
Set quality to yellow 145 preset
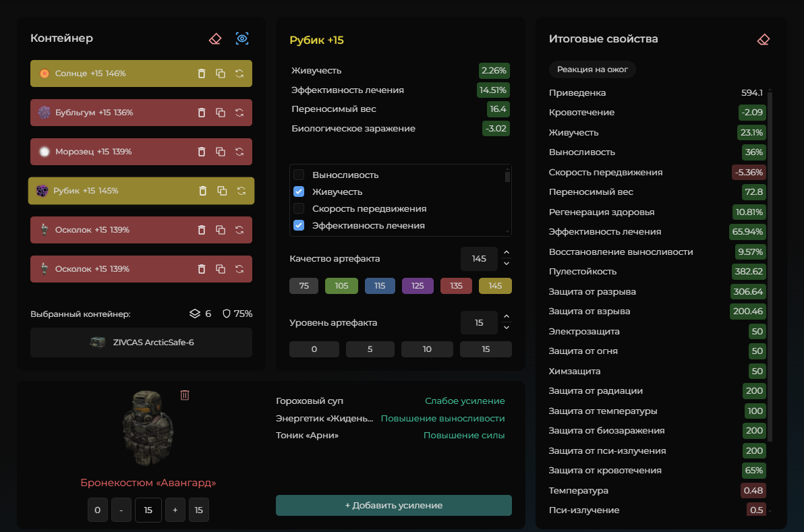tap(495, 285)
